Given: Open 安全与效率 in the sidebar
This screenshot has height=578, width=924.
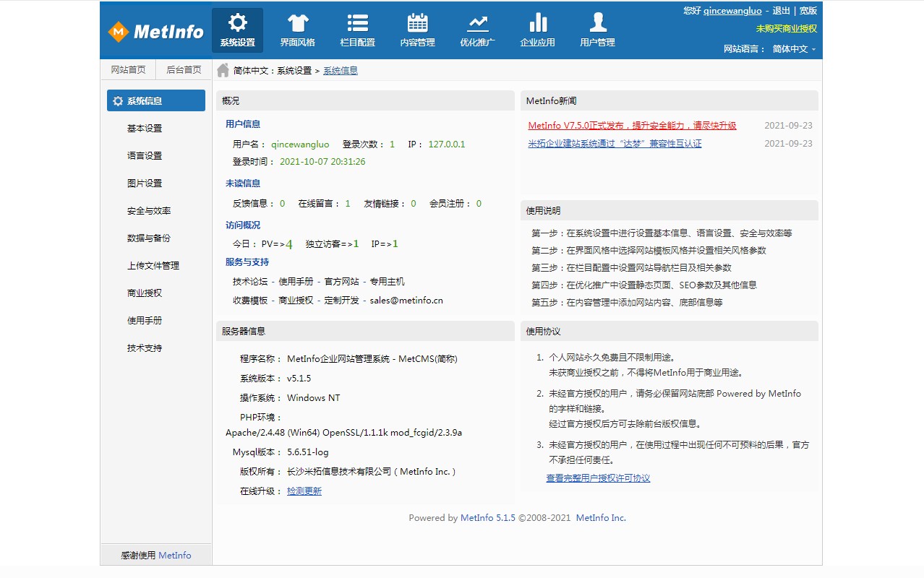Looking at the screenshot, I should [x=149, y=211].
